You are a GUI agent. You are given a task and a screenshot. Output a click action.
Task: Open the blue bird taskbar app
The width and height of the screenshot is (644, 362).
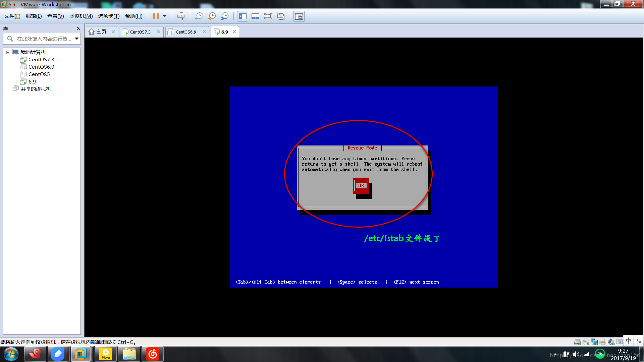click(x=58, y=354)
